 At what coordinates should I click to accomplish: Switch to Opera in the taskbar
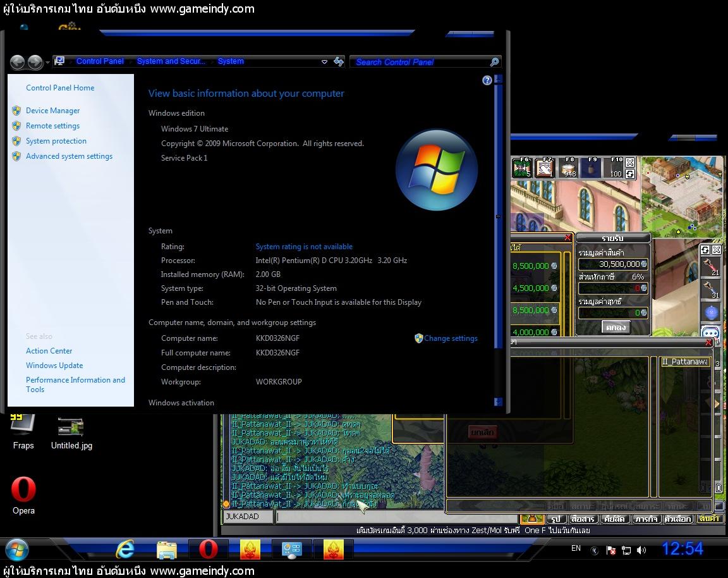tap(208, 550)
